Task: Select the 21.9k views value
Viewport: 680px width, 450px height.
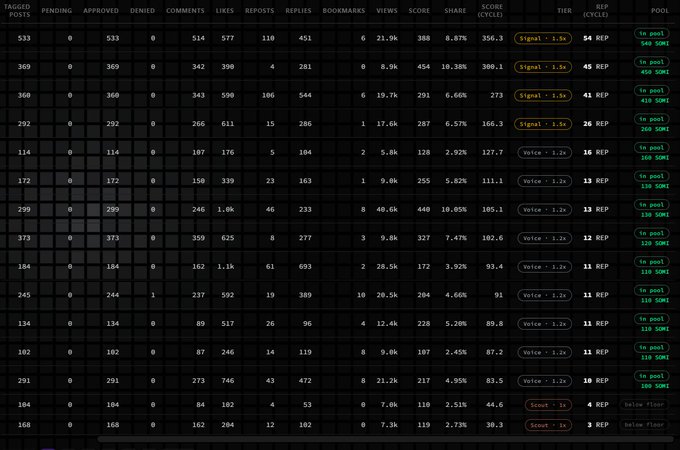Action: point(387,38)
